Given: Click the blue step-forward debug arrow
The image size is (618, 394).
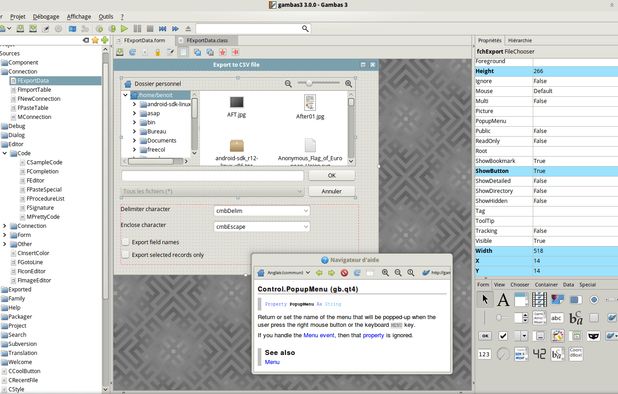Looking at the screenshot, I should (x=175, y=28).
